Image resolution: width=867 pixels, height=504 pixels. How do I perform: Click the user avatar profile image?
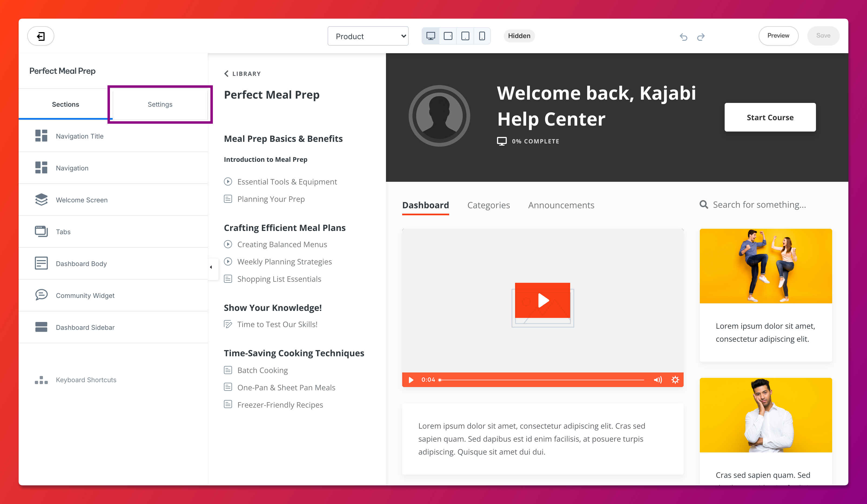tap(439, 116)
